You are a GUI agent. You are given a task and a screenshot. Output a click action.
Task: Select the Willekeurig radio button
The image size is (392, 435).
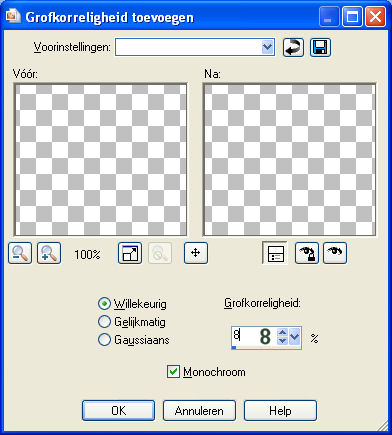(x=105, y=304)
